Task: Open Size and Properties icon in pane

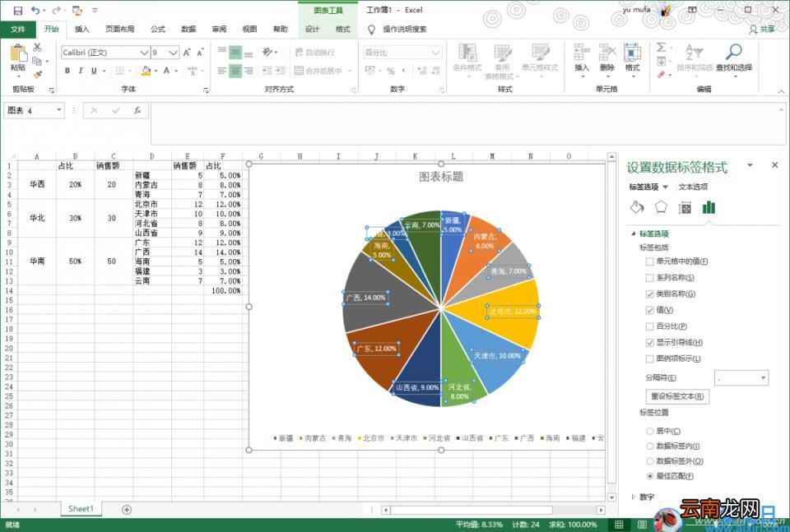Action: click(x=685, y=207)
